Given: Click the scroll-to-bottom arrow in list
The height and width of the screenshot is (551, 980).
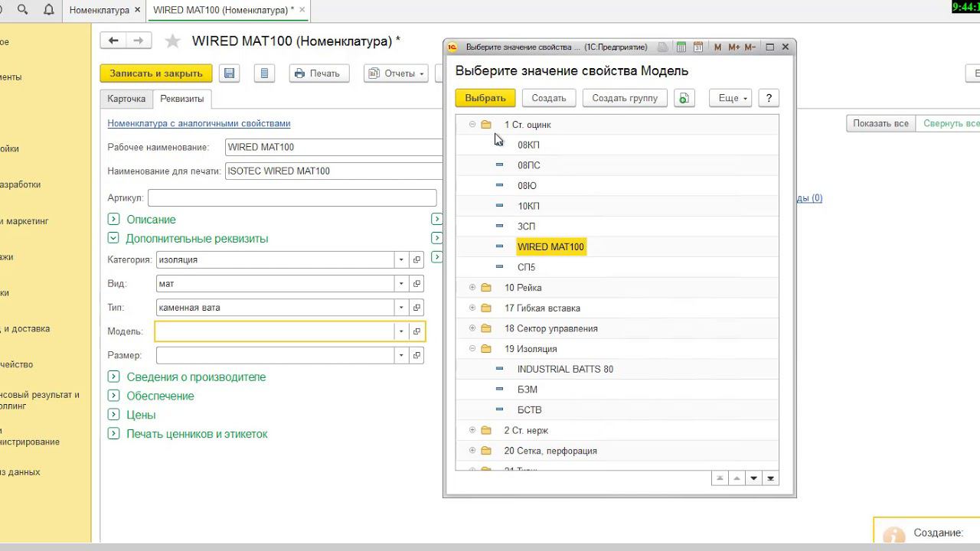Looking at the screenshot, I should point(770,478).
